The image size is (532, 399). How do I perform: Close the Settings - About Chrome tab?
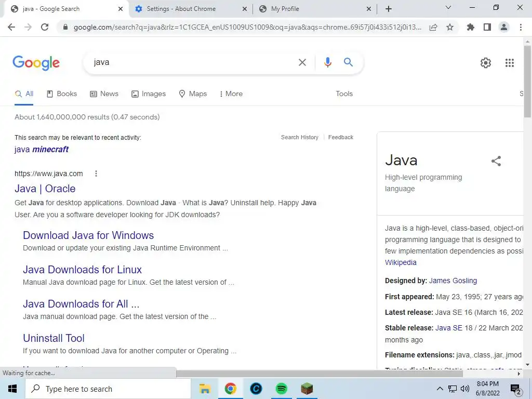(x=245, y=9)
